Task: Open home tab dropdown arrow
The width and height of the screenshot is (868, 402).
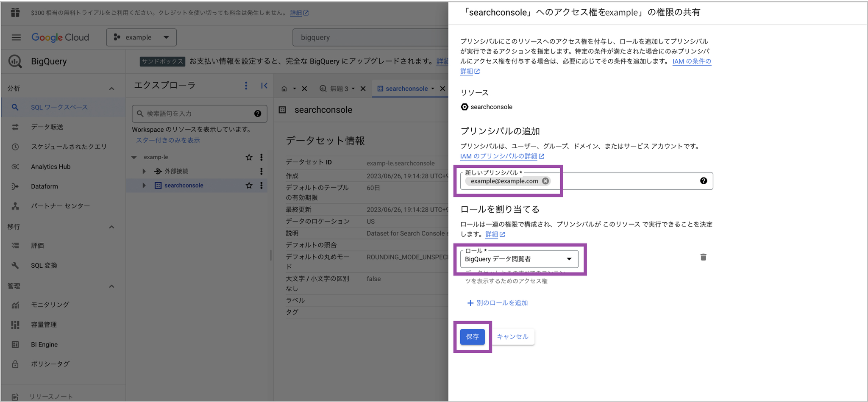Action: (295, 89)
